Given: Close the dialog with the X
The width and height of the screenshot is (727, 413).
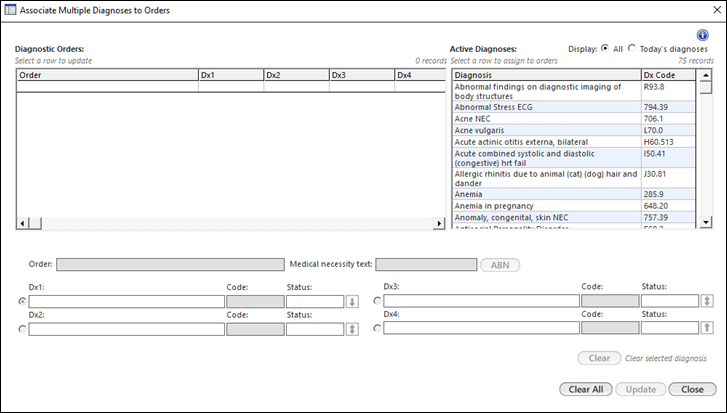Looking at the screenshot, I should pyautogui.click(x=716, y=10).
